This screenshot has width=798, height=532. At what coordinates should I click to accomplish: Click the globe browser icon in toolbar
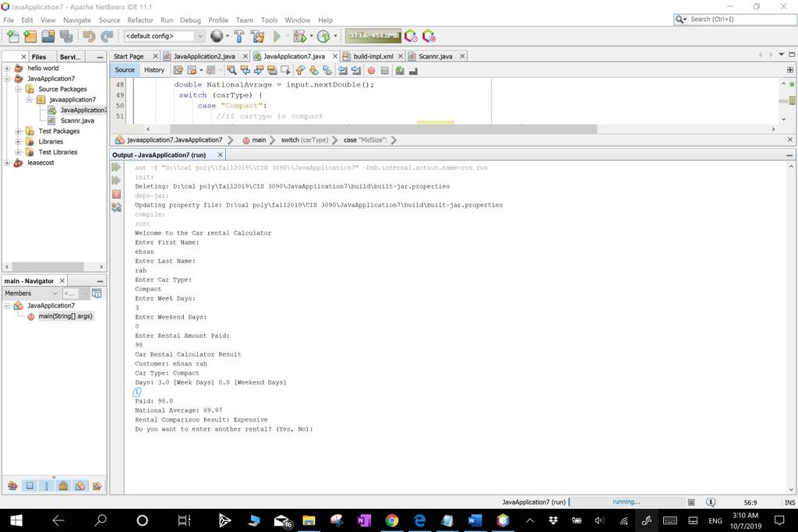pos(217,36)
